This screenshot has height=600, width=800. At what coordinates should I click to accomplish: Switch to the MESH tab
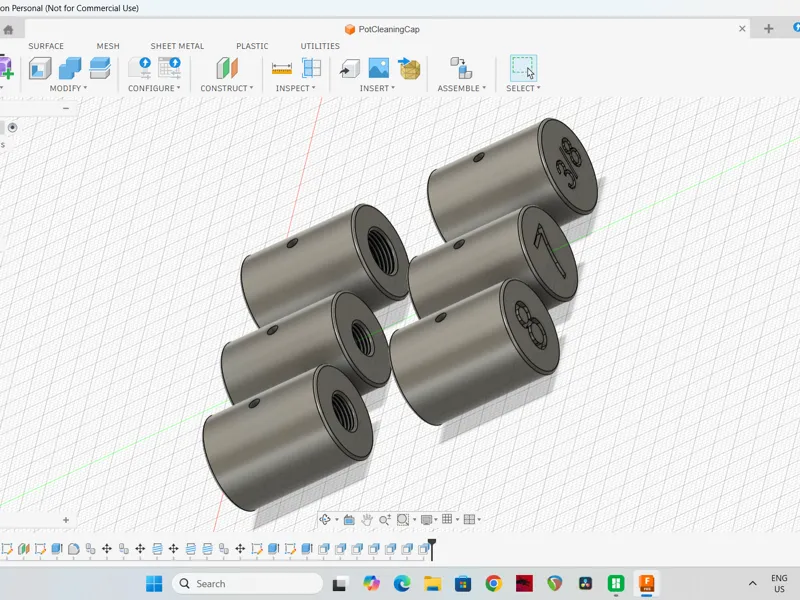[x=108, y=46]
